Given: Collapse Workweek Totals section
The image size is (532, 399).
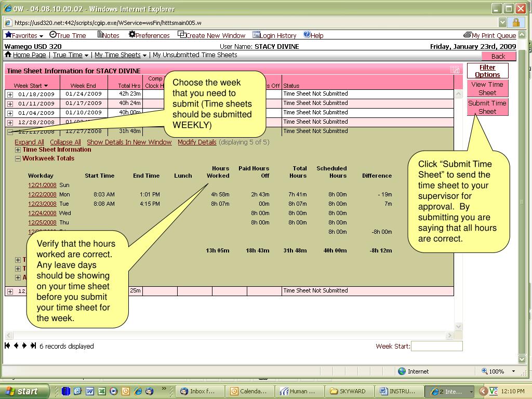Looking at the screenshot, I should (x=18, y=158).
